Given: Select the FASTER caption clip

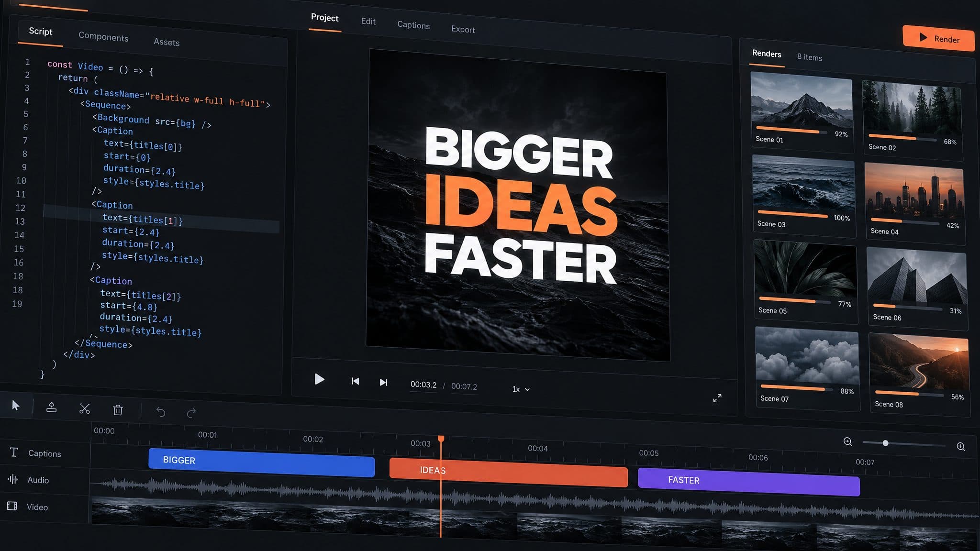Looking at the screenshot, I should point(749,482).
